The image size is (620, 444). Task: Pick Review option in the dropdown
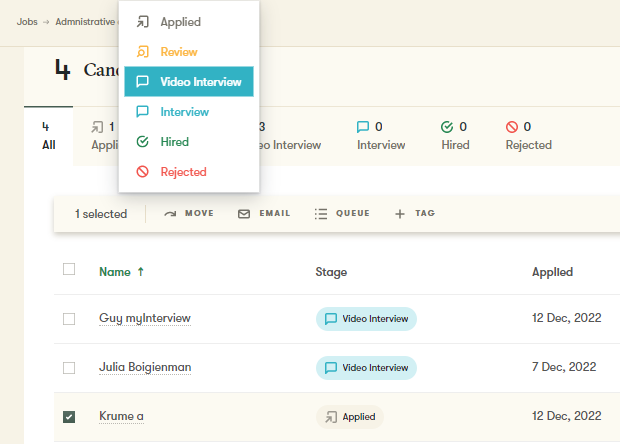[x=178, y=52]
